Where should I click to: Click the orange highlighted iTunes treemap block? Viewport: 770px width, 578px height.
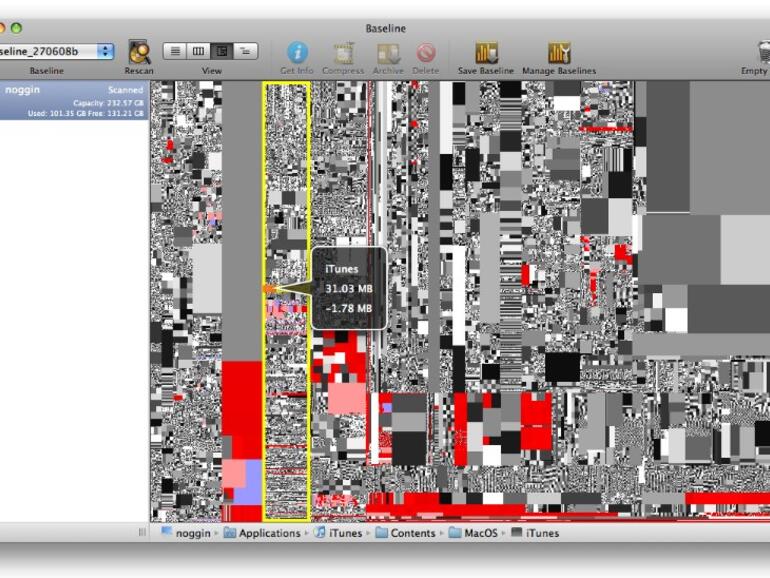270,289
